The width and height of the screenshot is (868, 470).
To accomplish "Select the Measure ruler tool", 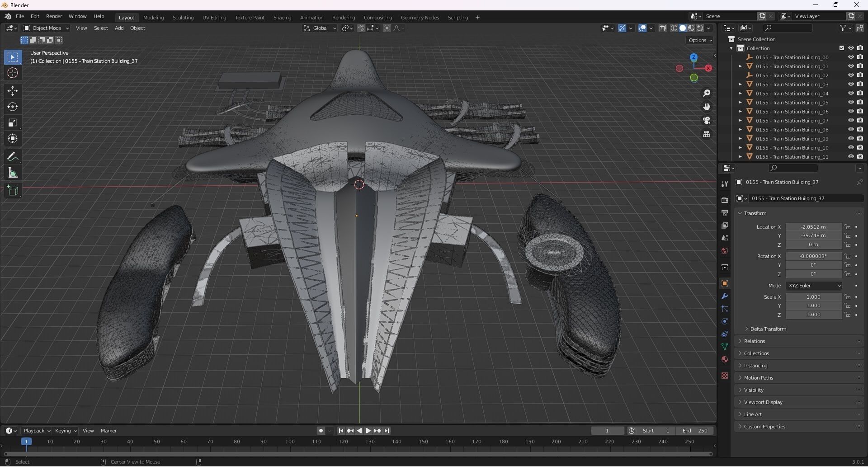I will click(13, 173).
